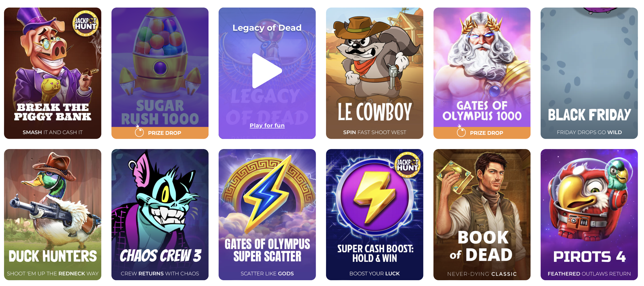Image resolution: width=644 pixels, height=286 pixels.
Task: Open the Book of Dead game tile
Action: [x=482, y=214]
